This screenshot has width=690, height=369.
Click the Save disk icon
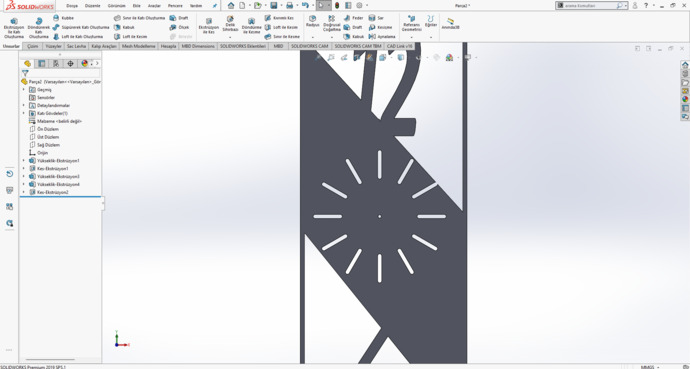pos(274,5)
